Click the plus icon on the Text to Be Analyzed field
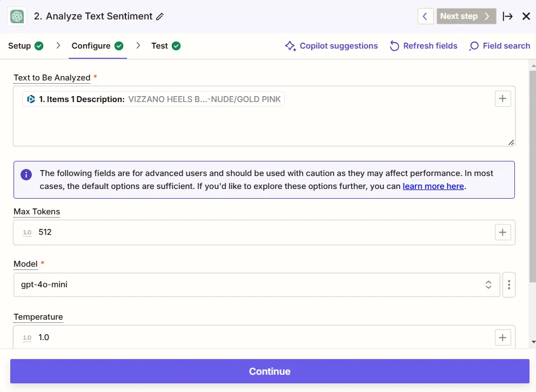The image size is (536, 392). (502, 98)
